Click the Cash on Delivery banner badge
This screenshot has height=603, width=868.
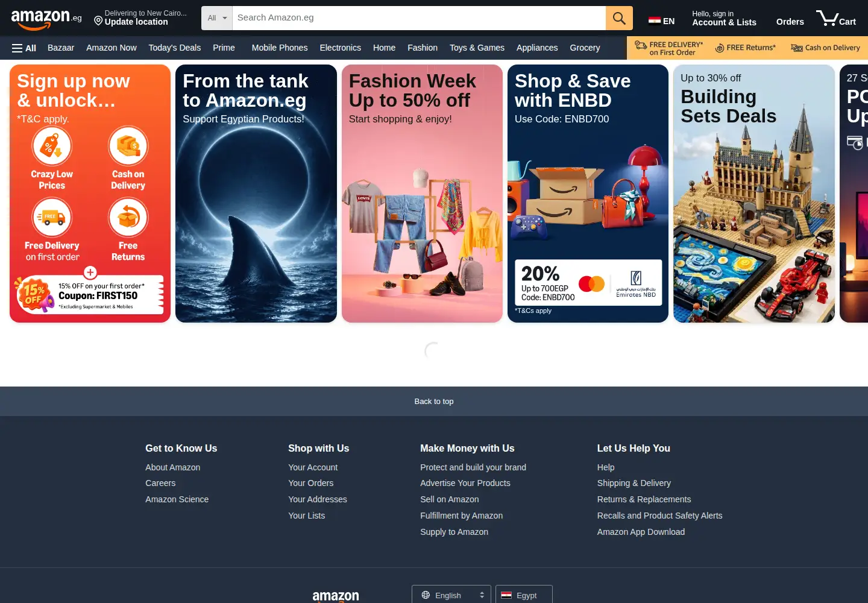[825, 48]
